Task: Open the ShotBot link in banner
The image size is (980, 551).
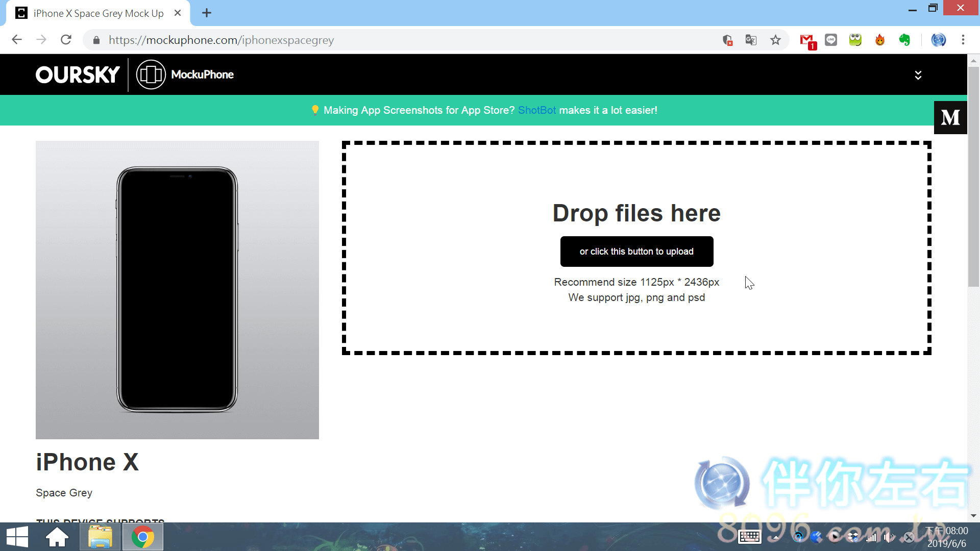Action: (x=536, y=110)
